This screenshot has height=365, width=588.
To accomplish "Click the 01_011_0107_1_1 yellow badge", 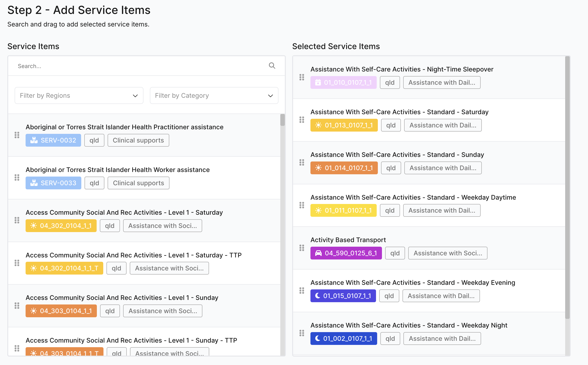I will pos(344,211).
